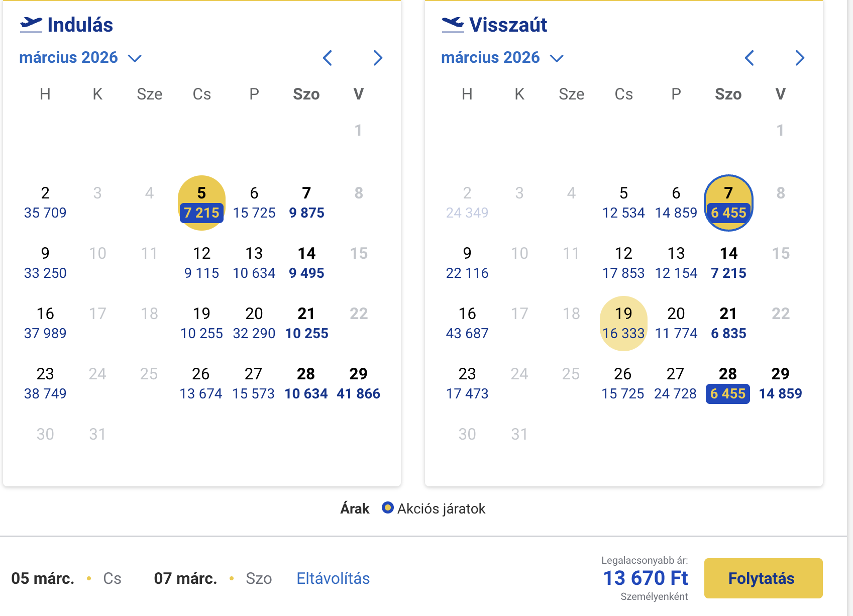Click the chevron beside departure month label

coord(135,58)
